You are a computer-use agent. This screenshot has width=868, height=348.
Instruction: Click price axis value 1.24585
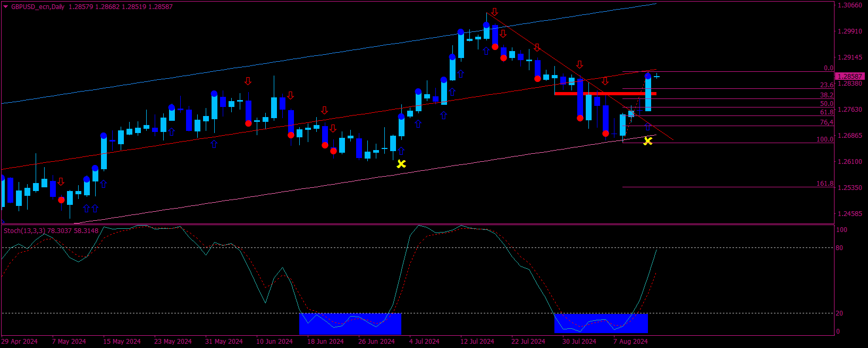(x=850, y=214)
